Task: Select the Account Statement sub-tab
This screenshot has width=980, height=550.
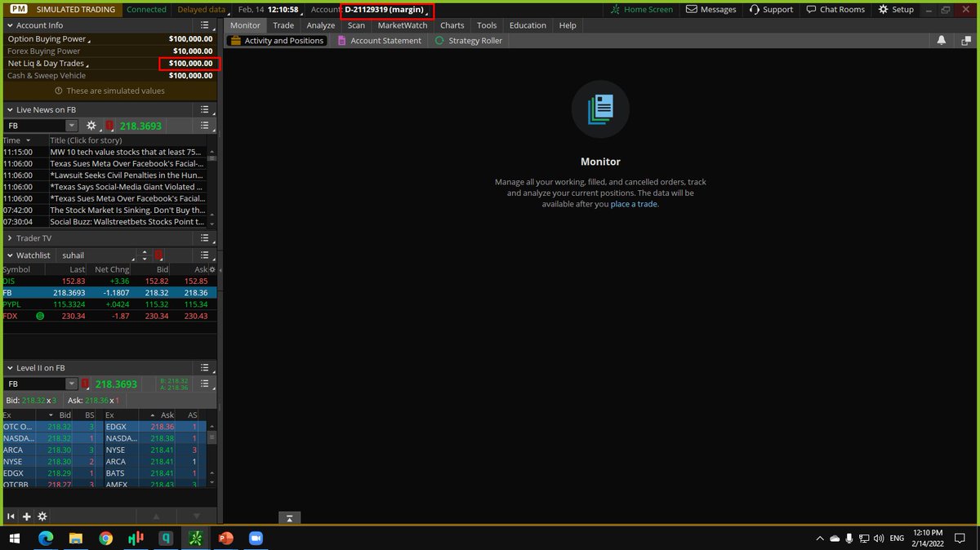Action: [379, 41]
